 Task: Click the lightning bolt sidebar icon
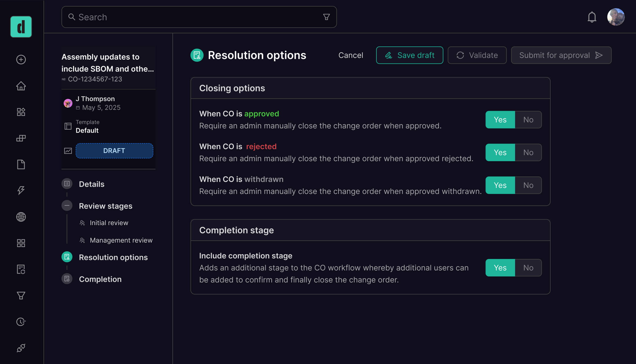(x=21, y=190)
